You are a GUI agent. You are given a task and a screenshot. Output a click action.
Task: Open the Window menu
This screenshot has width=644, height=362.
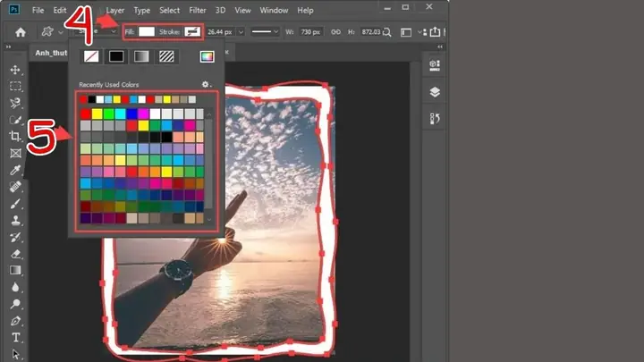point(274,10)
